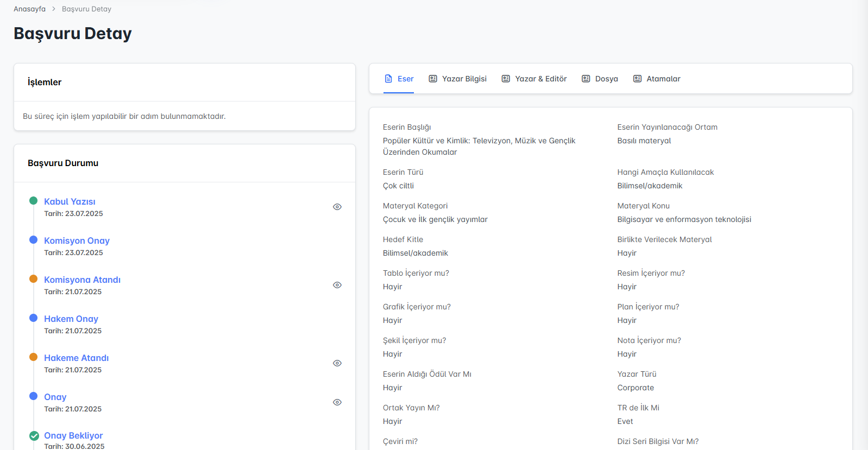Viewport: 868px width, 450px height.
Task: Open the Komisyon Onay status link
Action: point(77,240)
